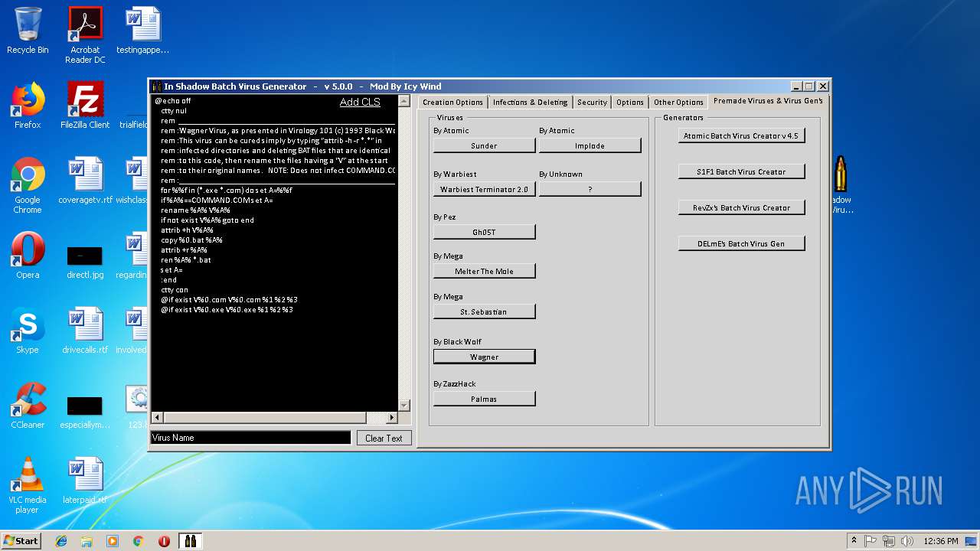Launch VLC media player desktop icon
Screen dimensions: 980x551
pyautogui.click(x=28, y=485)
